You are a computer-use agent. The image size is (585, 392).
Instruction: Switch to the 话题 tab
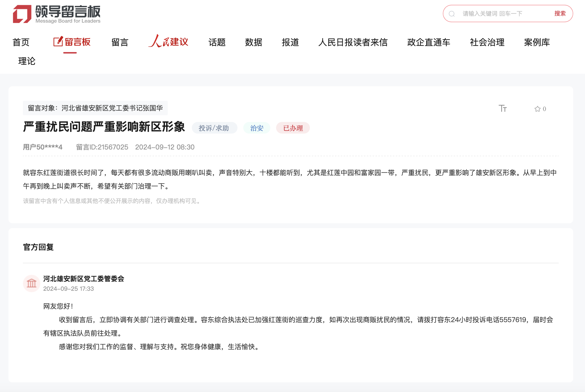coord(217,42)
